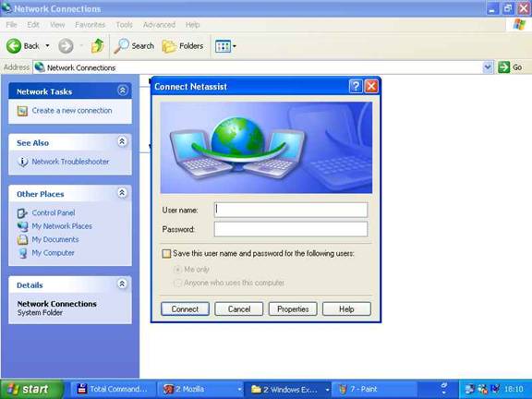Click the Windows flag logo icon
The image size is (532, 399).
pos(519,24)
